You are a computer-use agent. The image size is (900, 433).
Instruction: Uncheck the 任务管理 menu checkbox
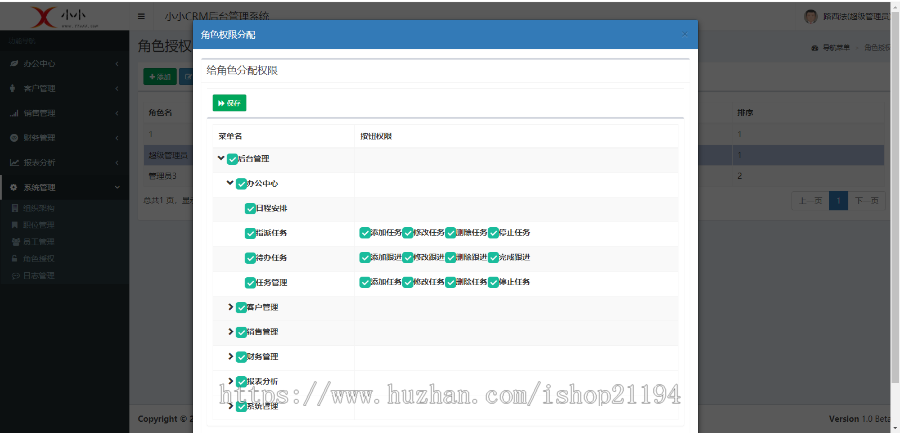[x=250, y=283]
